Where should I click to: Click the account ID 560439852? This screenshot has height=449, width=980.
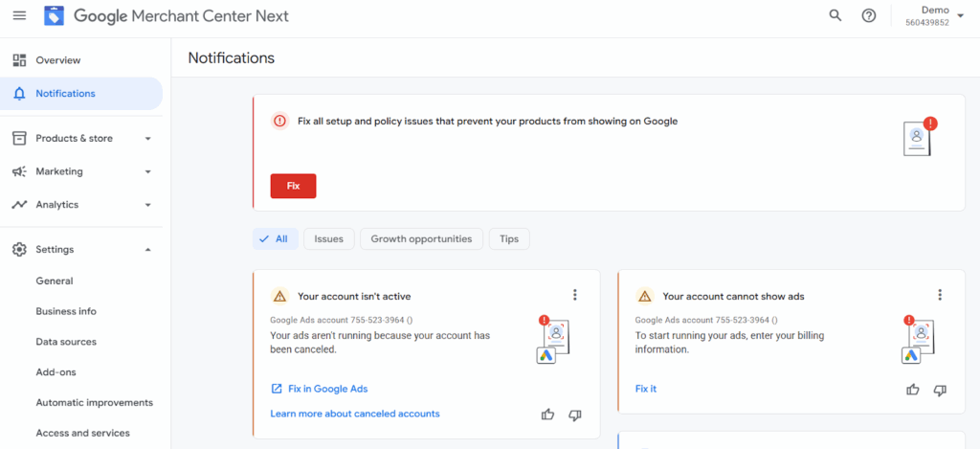927,23
